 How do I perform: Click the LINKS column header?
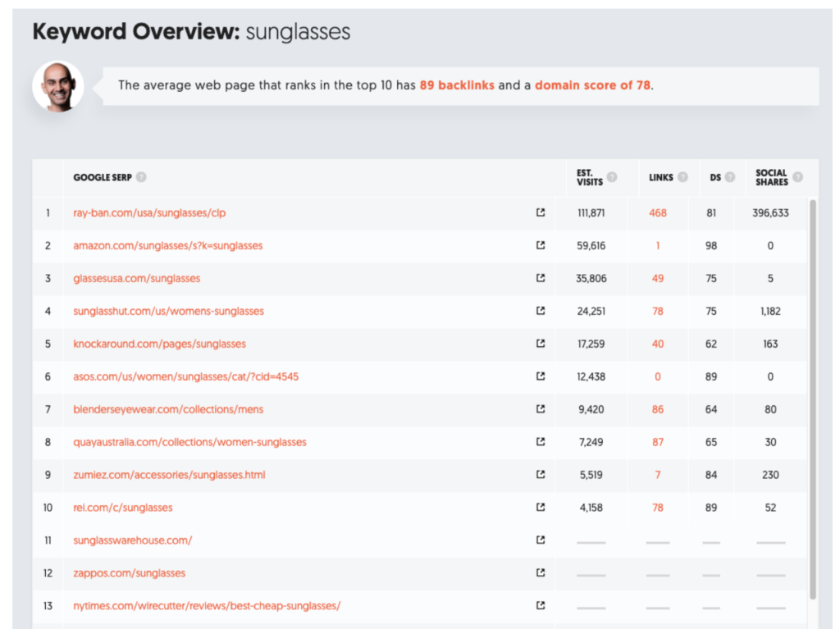(x=661, y=177)
